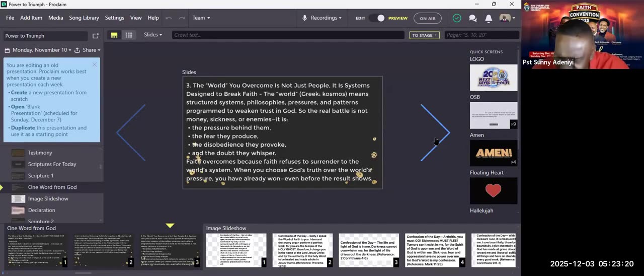The width and height of the screenshot is (644, 276).
Task: Go to previous slide with left arrow
Action: [x=131, y=133]
